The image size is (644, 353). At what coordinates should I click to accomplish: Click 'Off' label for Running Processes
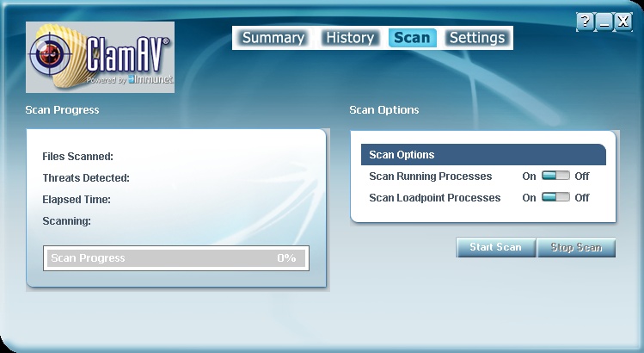[582, 176]
